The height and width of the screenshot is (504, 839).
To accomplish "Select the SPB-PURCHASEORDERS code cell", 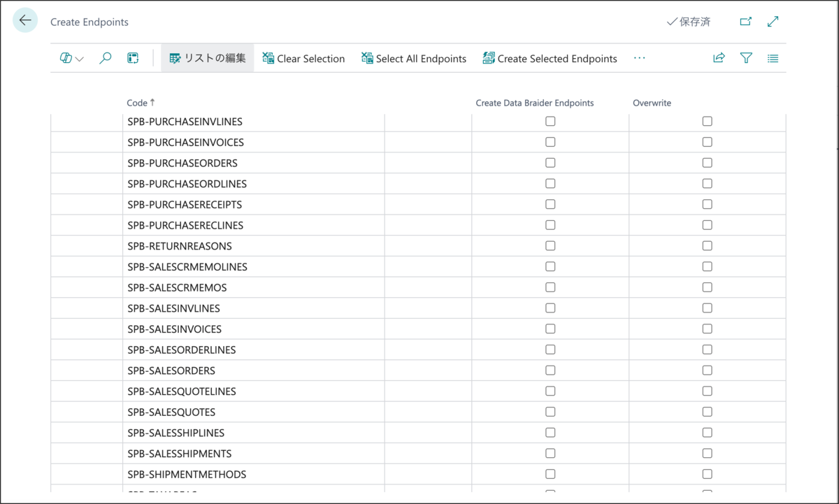I will pyautogui.click(x=254, y=163).
